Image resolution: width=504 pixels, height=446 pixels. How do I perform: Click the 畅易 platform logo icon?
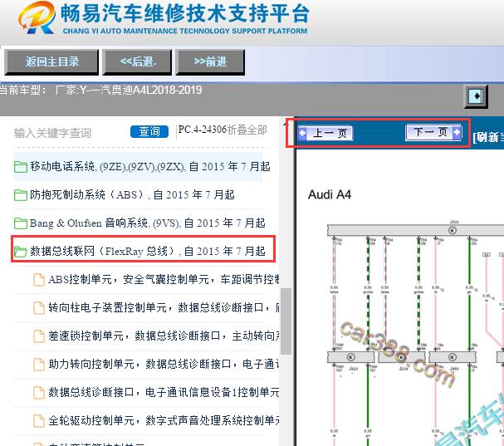pos(36,17)
